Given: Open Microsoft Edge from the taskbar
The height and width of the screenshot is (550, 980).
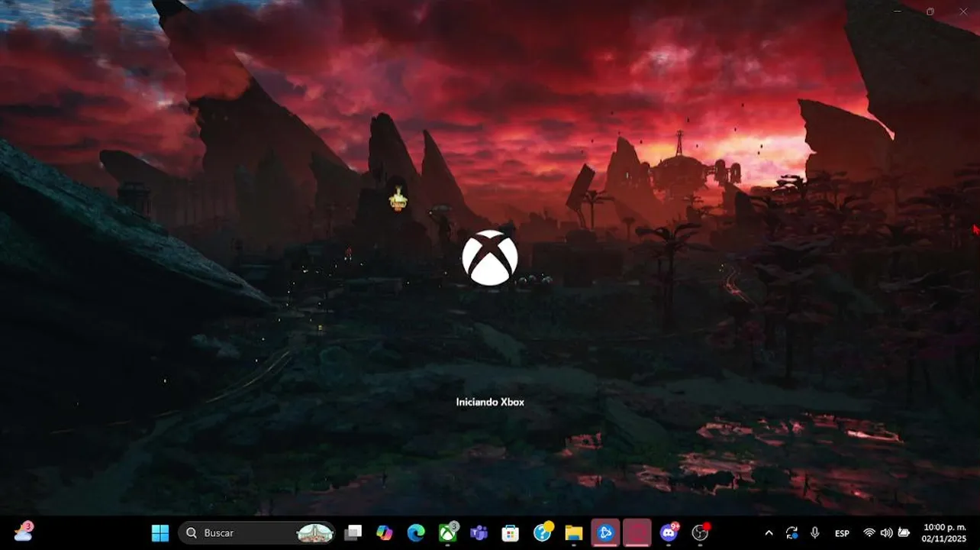Looking at the screenshot, I should [x=416, y=532].
